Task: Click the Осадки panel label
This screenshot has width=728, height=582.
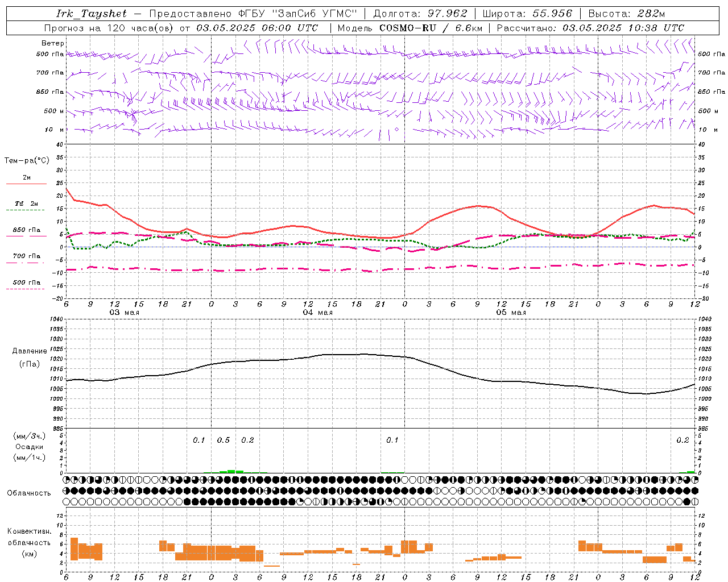Action: (x=30, y=447)
